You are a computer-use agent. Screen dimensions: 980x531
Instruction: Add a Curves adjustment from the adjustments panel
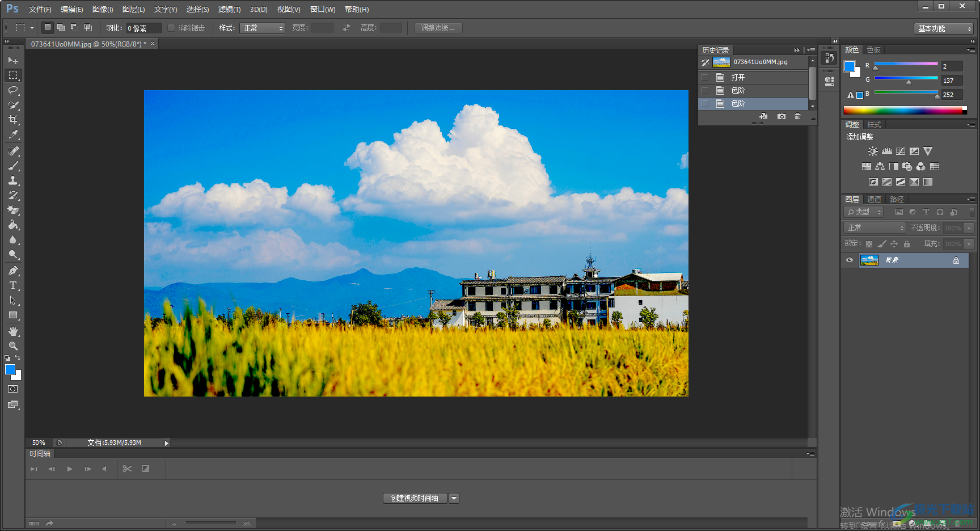(900, 151)
